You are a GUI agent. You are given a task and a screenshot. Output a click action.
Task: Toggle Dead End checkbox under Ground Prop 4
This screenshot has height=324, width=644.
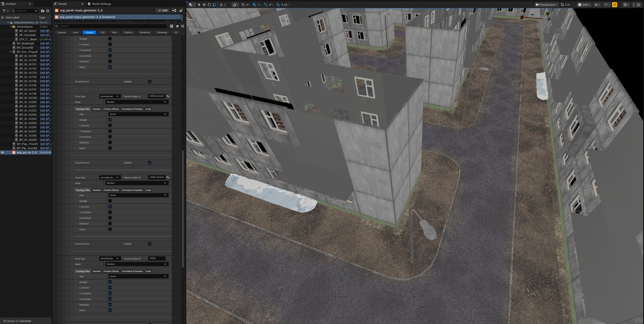coord(110,305)
